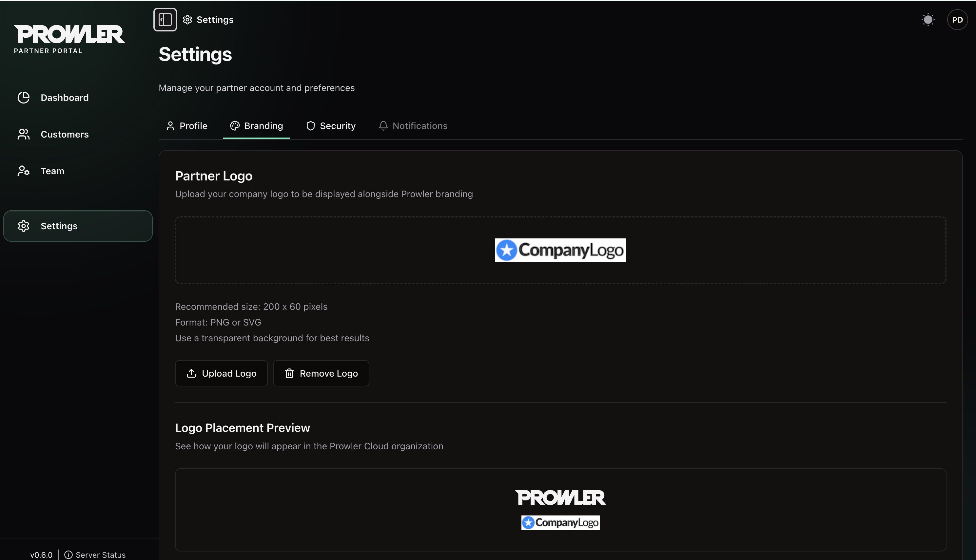Open the Team section
976x560 pixels.
78,171
